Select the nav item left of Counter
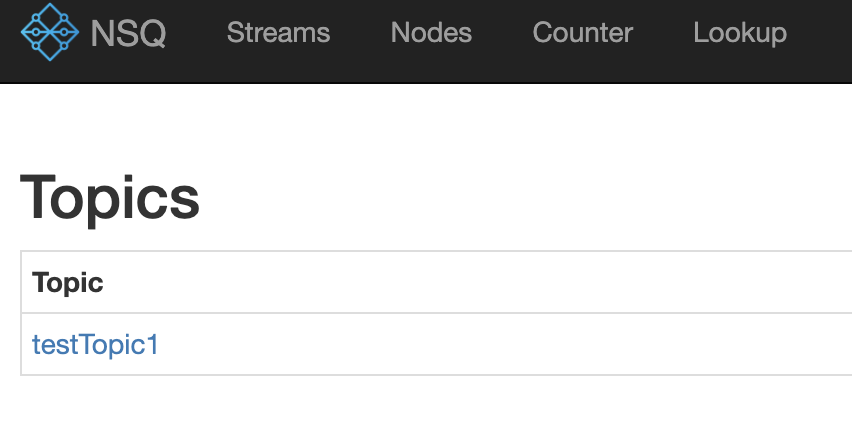 [x=431, y=33]
